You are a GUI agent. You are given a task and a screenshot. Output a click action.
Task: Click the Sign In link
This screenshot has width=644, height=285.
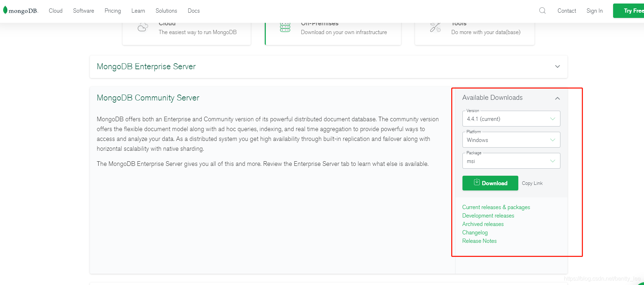[x=594, y=11]
